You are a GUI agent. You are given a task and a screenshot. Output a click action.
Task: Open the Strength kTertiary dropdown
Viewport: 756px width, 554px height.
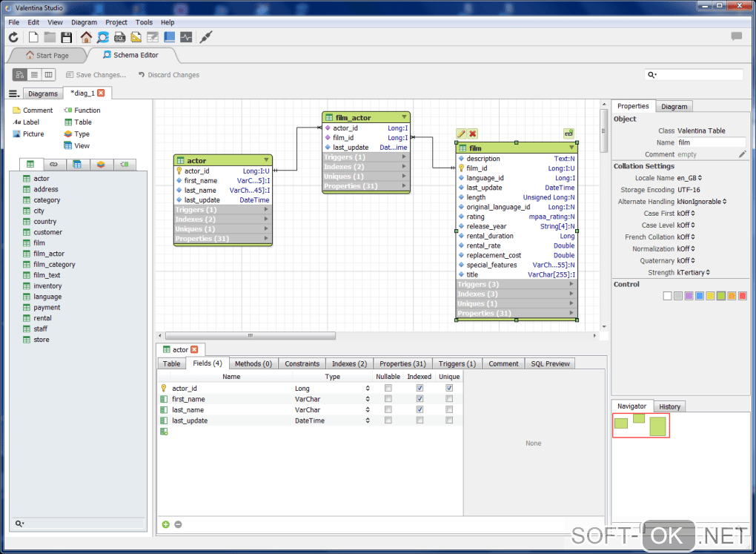pyautogui.click(x=694, y=273)
